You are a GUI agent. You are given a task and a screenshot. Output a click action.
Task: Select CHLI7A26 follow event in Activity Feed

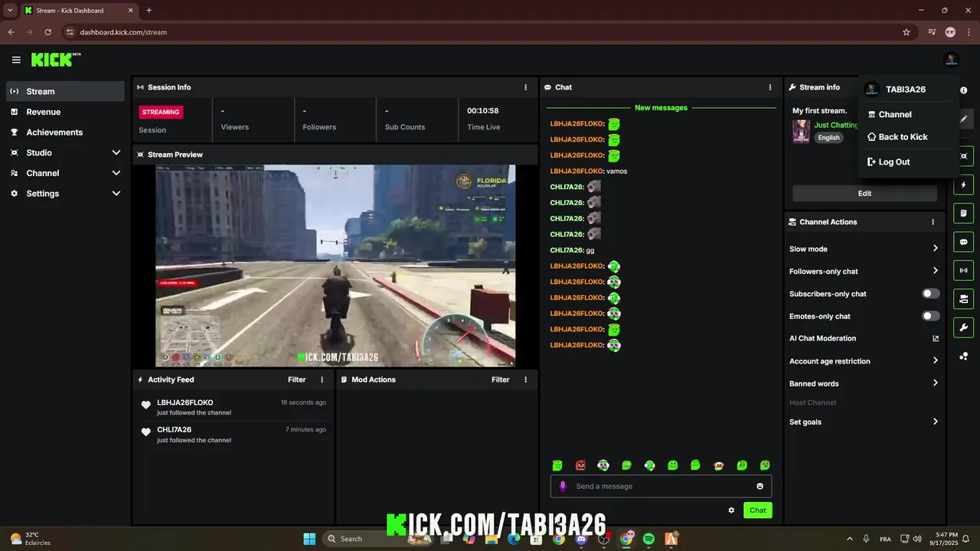[234, 435]
